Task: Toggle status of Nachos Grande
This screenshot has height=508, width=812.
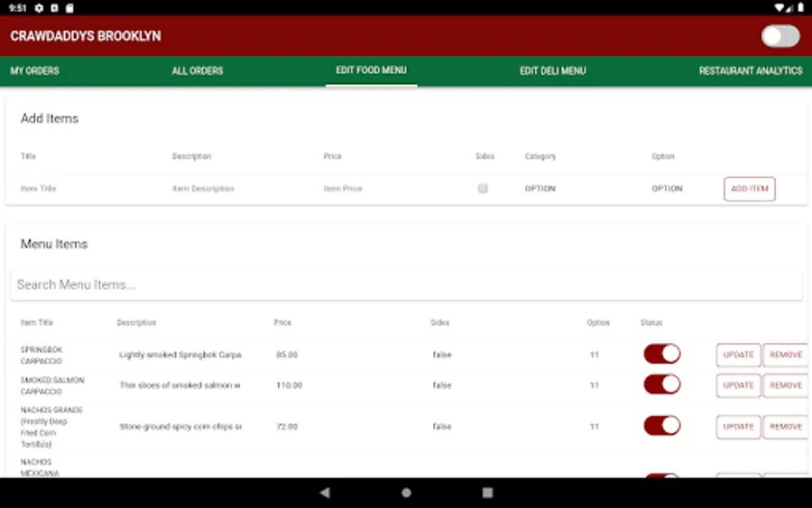Action: [x=662, y=426]
